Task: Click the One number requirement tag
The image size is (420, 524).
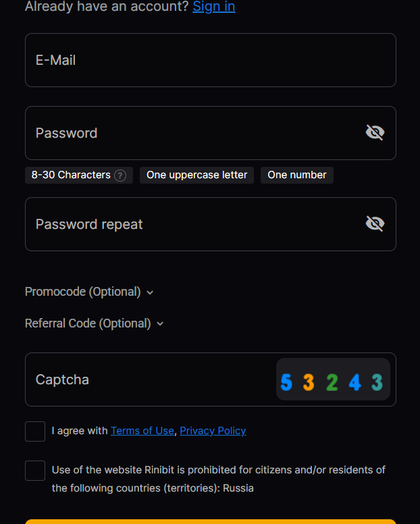Action: click(296, 175)
